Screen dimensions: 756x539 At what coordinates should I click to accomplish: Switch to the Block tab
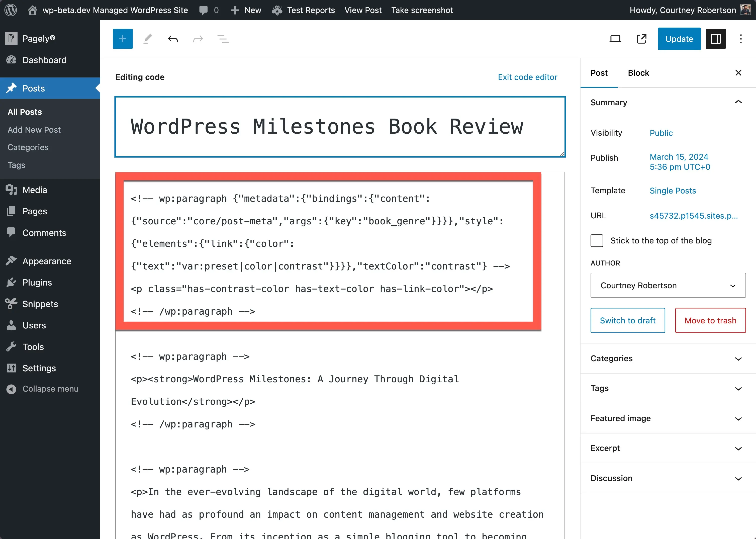point(638,72)
